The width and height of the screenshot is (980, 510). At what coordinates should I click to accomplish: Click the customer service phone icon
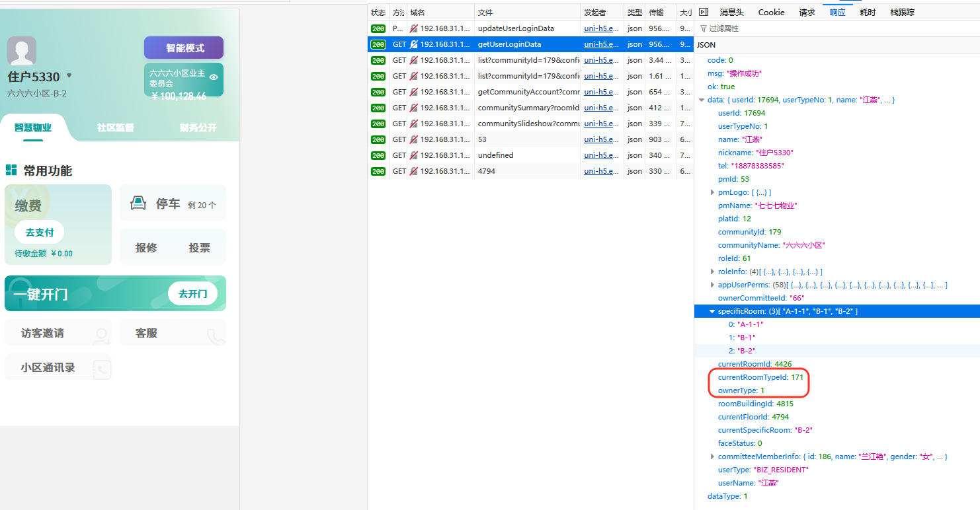[x=216, y=336]
